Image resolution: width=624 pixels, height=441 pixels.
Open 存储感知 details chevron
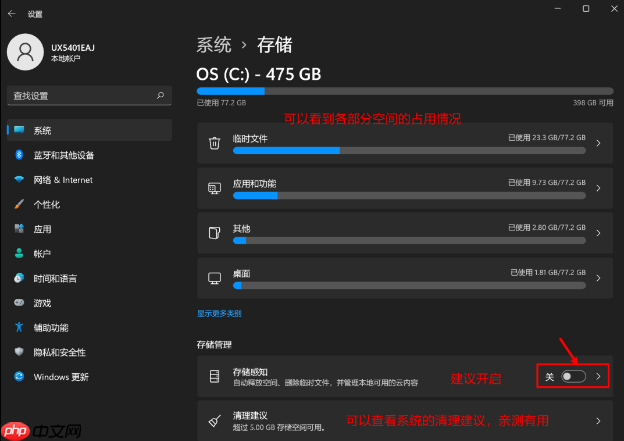point(599,377)
